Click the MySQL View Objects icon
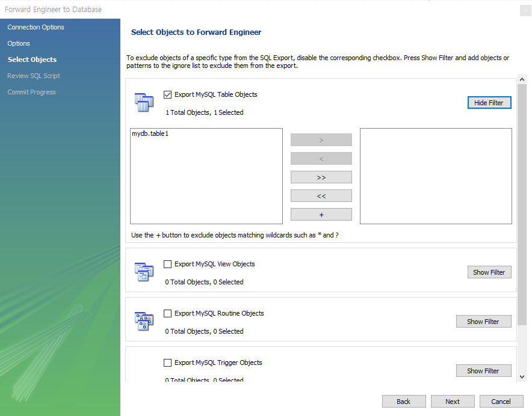The image size is (532, 416). pos(144,272)
